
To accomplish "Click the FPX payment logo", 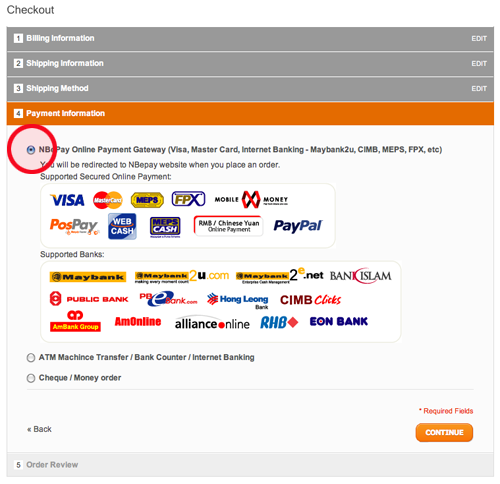I will [188, 199].
